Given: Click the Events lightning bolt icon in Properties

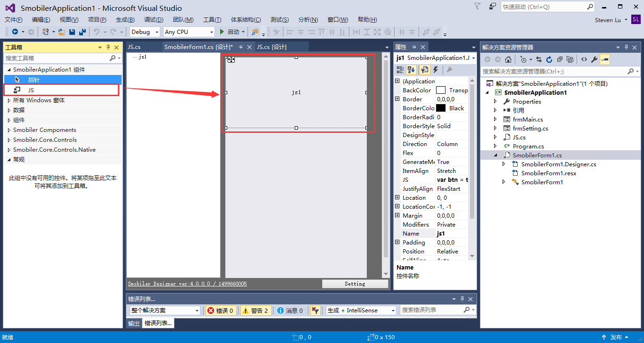Looking at the screenshot, I should tap(436, 70).
